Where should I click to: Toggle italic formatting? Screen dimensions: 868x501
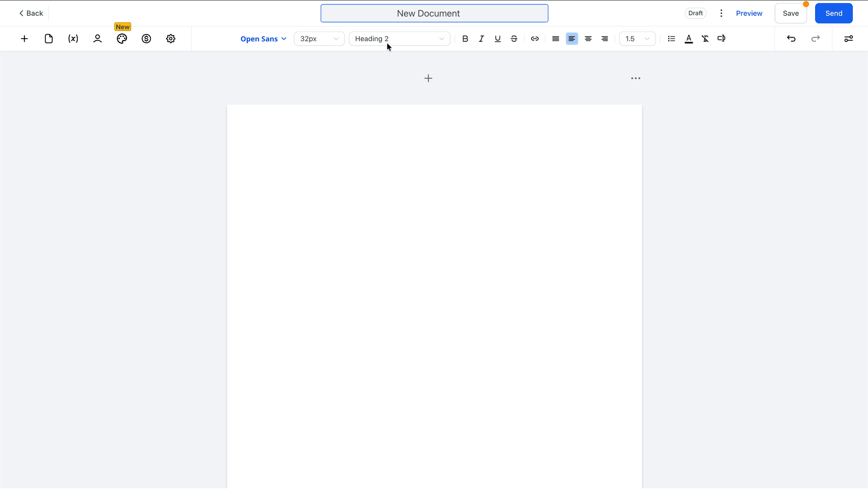click(481, 39)
